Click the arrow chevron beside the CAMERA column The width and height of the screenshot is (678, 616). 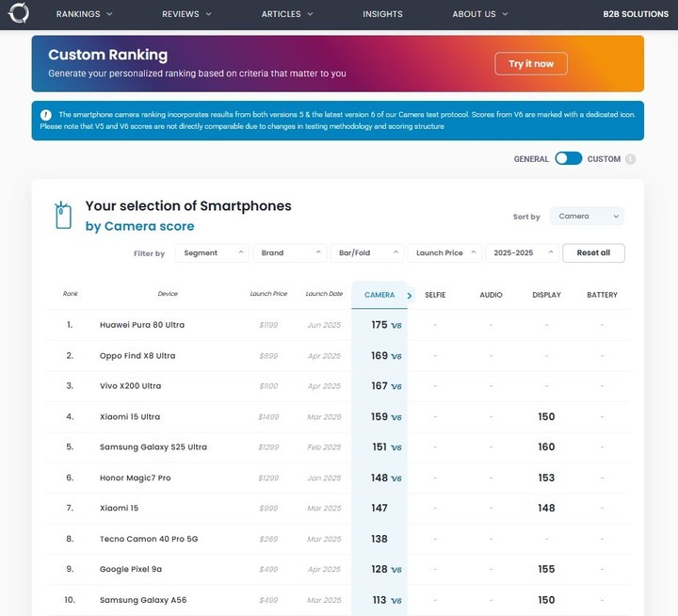[x=410, y=296]
